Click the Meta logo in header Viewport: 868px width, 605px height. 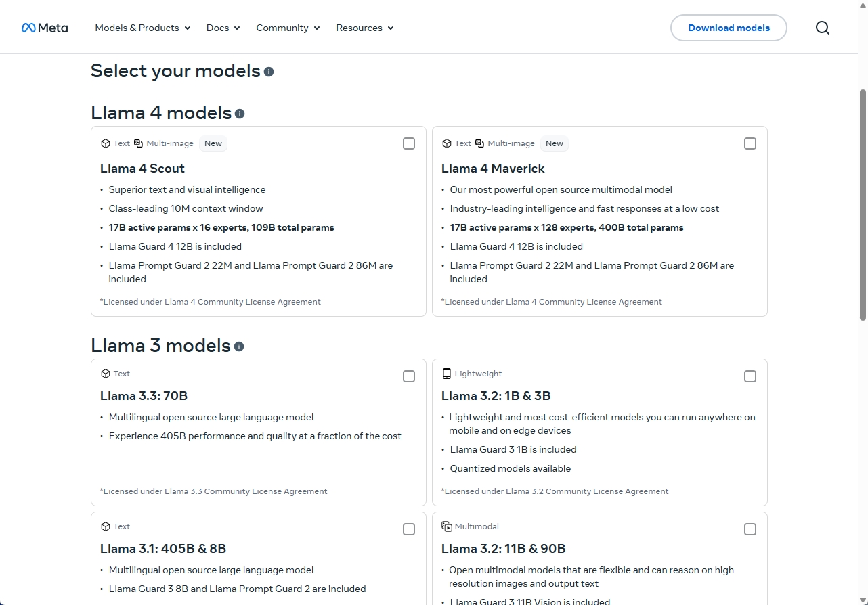pos(45,28)
